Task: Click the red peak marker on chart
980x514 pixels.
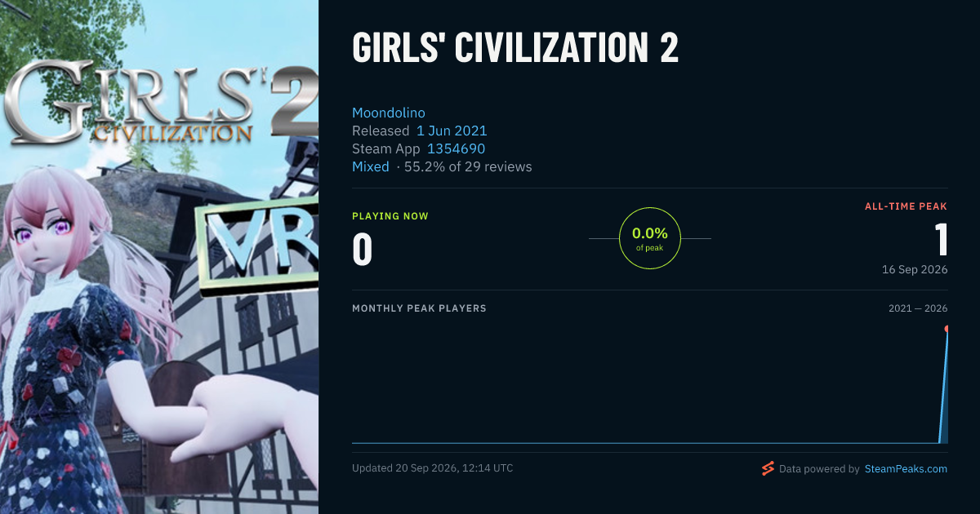Action: coord(947,329)
